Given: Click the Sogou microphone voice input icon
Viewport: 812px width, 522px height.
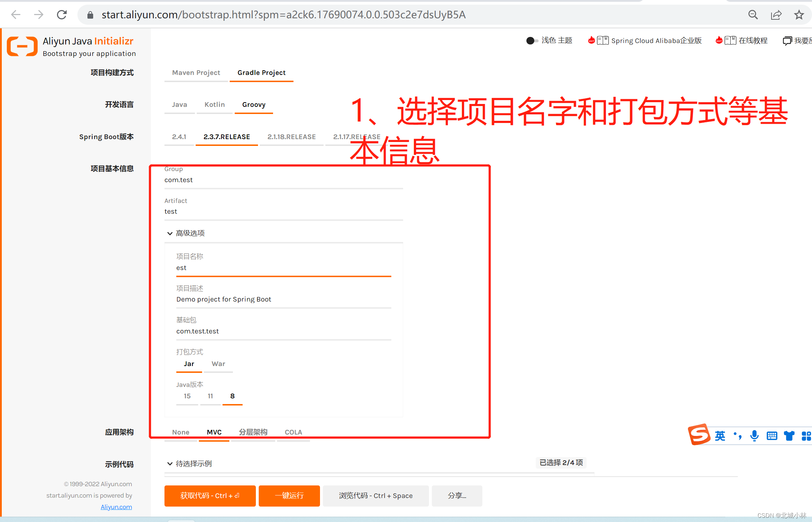Looking at the screenshot, I should click(x=755, y=436).
